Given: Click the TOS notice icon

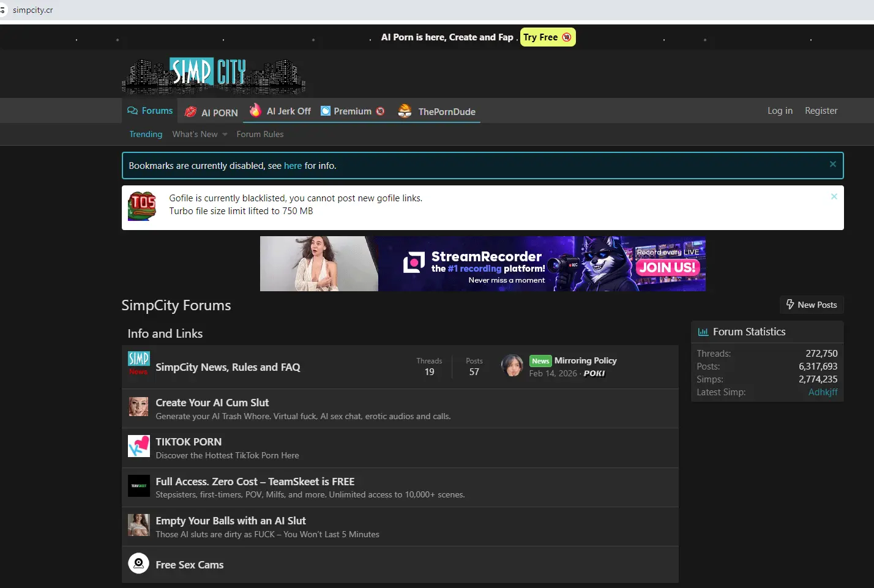Looking at the screenshot, I should tap(142, 206).
